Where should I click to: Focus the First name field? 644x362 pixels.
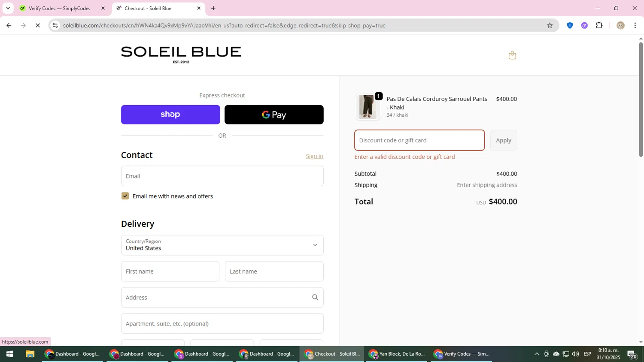click(x=170, y=271)
